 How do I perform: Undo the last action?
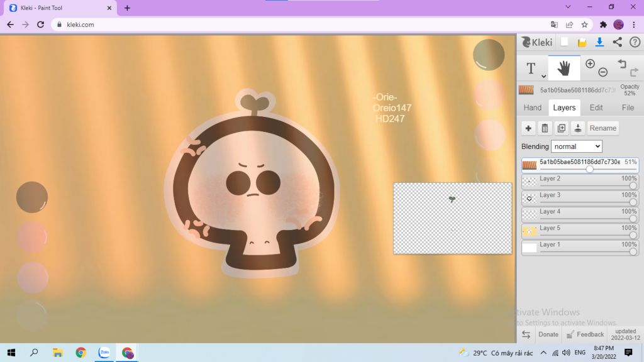point(622,64)
